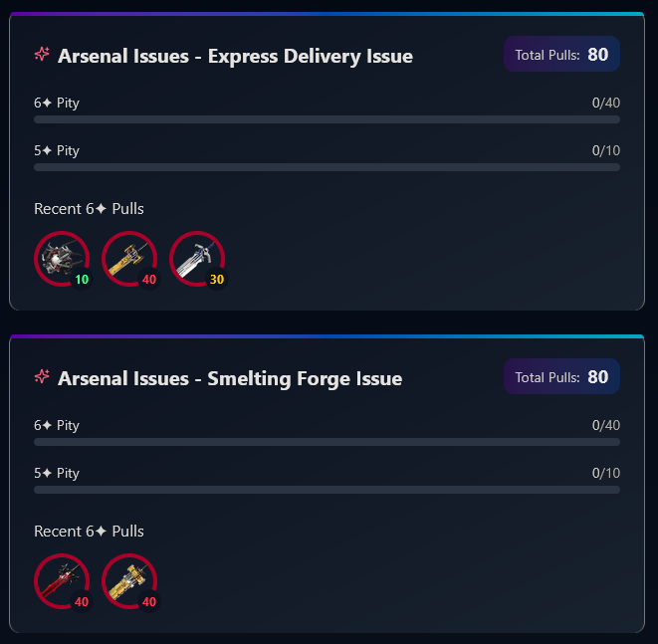The height and width of the screenshot is (644, 658).
Task: Click the 6✦ Pity progress bar in Smelting Forge
Action: click(x=327, y=442)
